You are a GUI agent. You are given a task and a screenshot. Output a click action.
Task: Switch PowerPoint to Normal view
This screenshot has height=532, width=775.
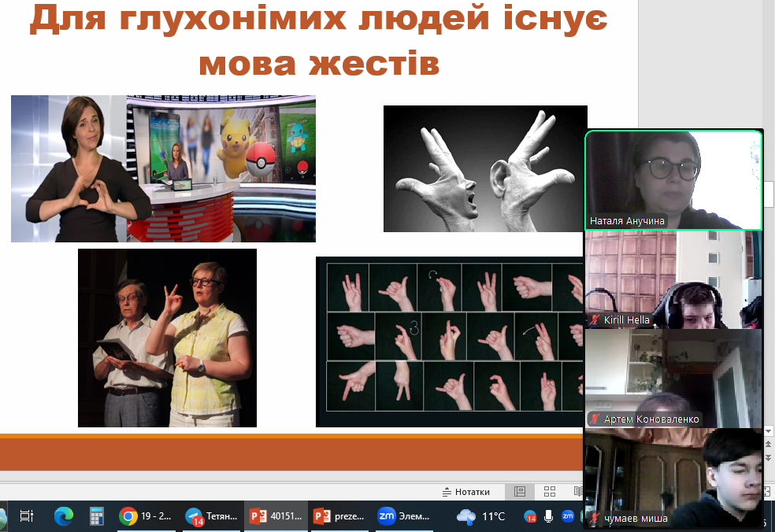point(520,492)
